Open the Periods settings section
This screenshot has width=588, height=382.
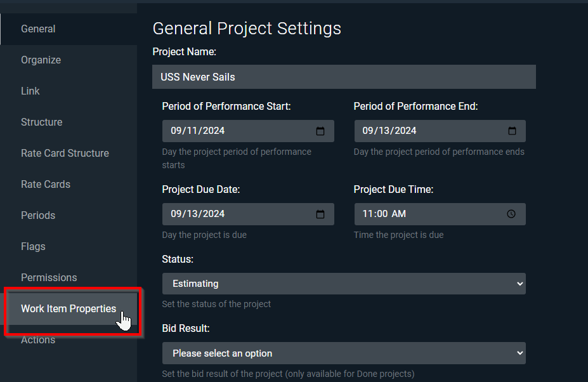pos(38,216)
